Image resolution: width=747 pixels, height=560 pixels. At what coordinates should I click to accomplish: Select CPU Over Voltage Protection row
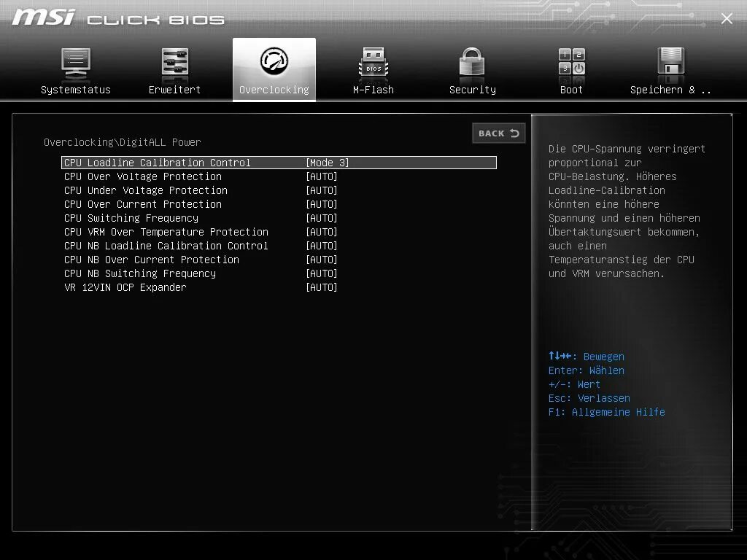pos(279,176)
